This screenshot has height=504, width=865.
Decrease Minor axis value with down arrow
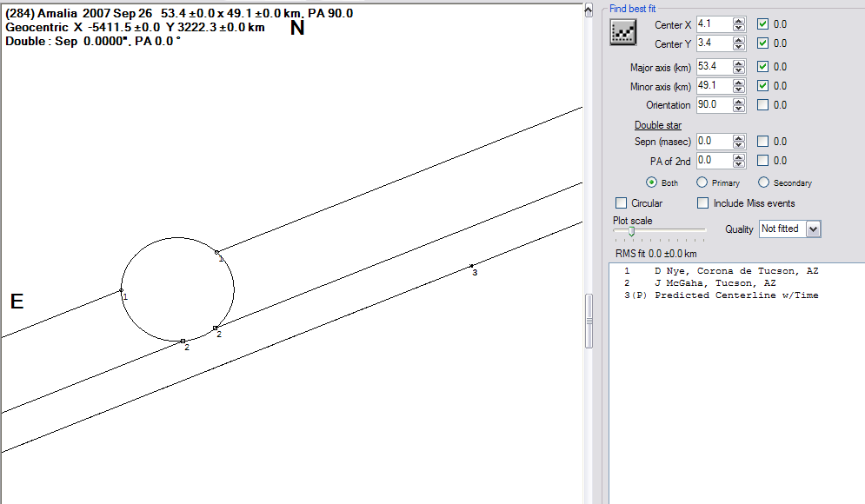pos(739,90)
